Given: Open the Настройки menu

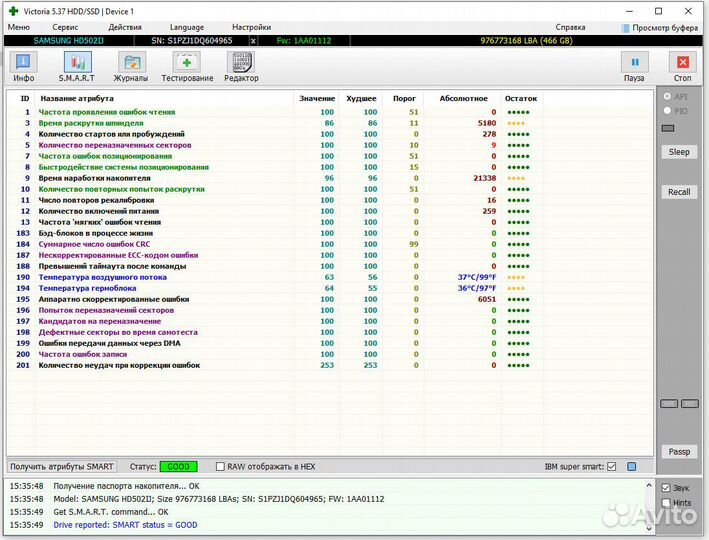Looking at the screenshot, I should click(251, 27).
